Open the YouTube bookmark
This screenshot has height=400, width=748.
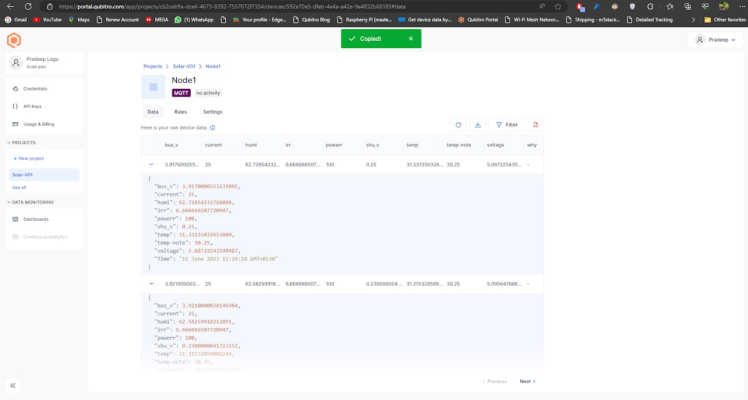point(48,20)
